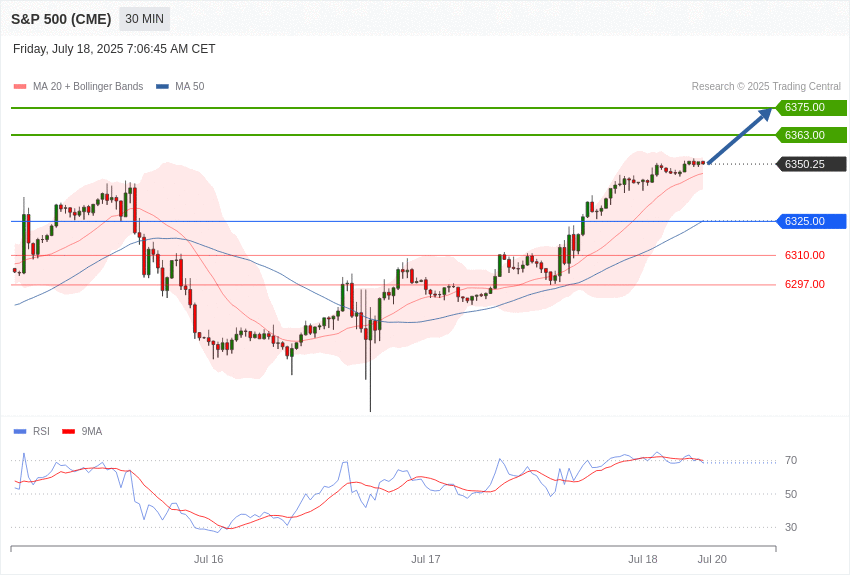Click the Jul 18 date axis label
This screenshot has height=576, width=850.
(643, 559)
